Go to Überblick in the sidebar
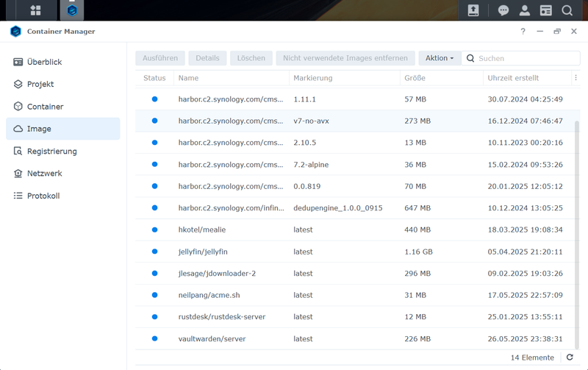The height and width of the screenshot is (370, 588). [63, 62]
